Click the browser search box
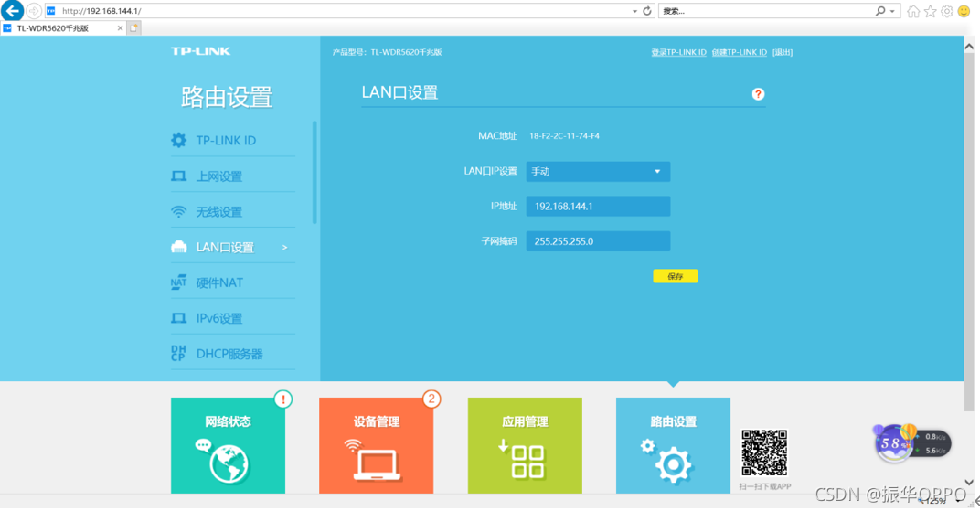 (x=766, y=11)
